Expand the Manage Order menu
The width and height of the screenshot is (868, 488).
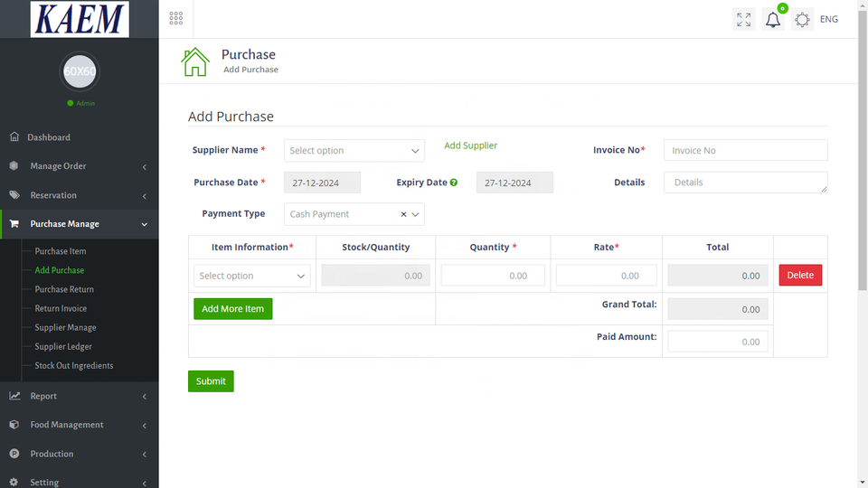coord(79,166)
